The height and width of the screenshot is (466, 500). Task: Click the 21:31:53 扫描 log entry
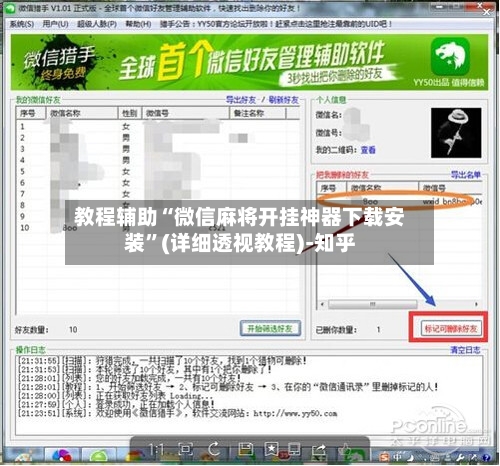click(145, 370)
